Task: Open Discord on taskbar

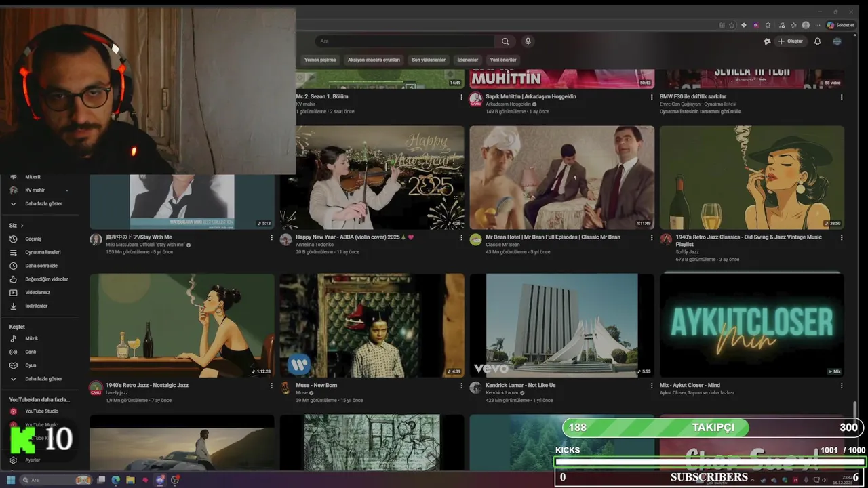Action: click(160, 480)
